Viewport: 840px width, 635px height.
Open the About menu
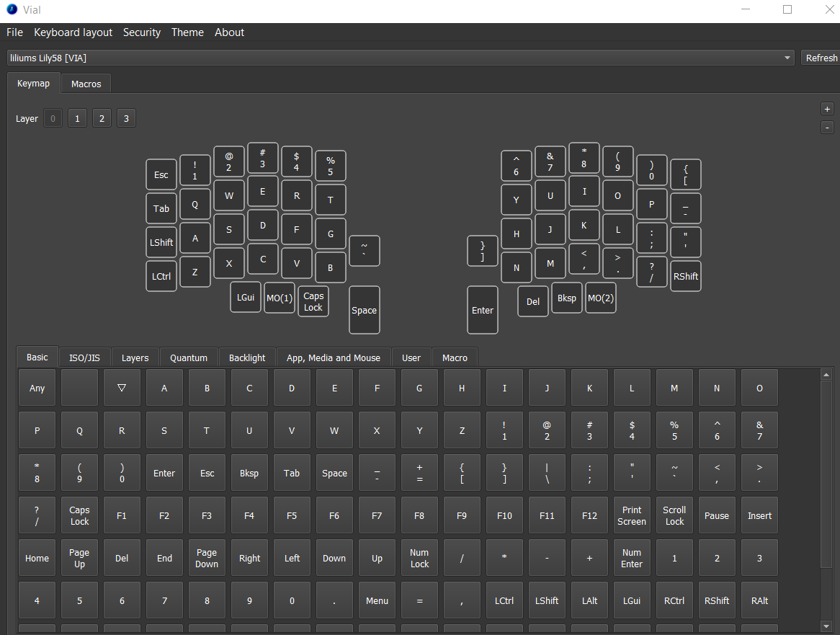[229, 32]
